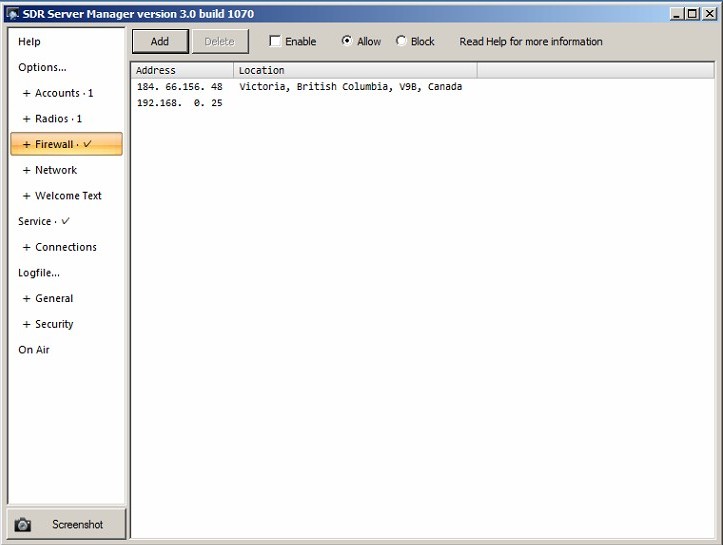
Task: Select the Connections label in sidebar
Action: click(x=66, y=247)
